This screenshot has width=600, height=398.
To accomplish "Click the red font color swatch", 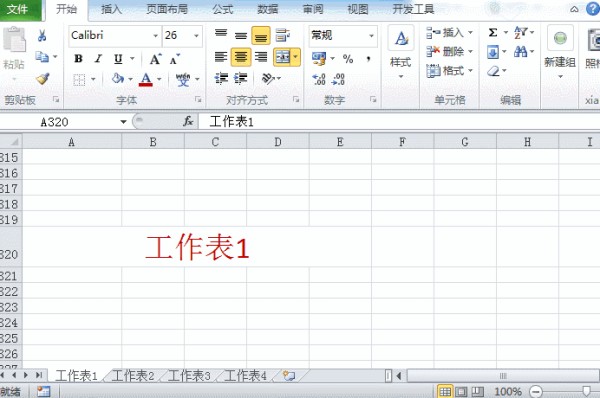I will click(145, 79).
